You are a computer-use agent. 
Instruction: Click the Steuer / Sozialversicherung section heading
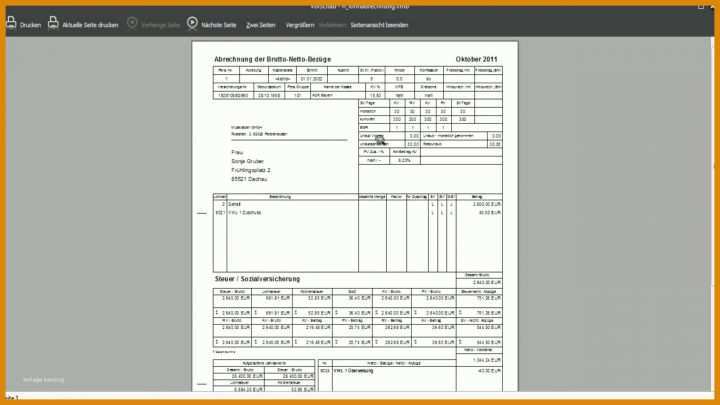(x=257, y=279)
